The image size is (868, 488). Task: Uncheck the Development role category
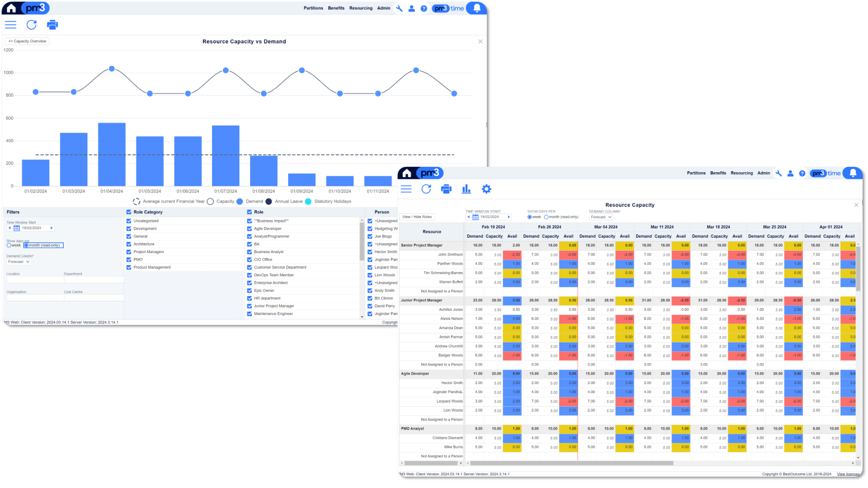[x=129, y=229]
